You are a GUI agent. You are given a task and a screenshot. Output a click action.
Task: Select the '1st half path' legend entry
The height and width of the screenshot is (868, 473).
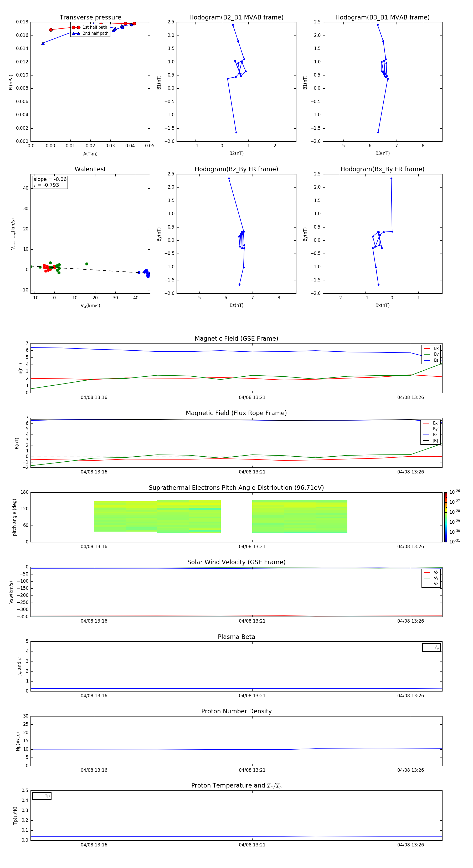(x=90, y=27)
